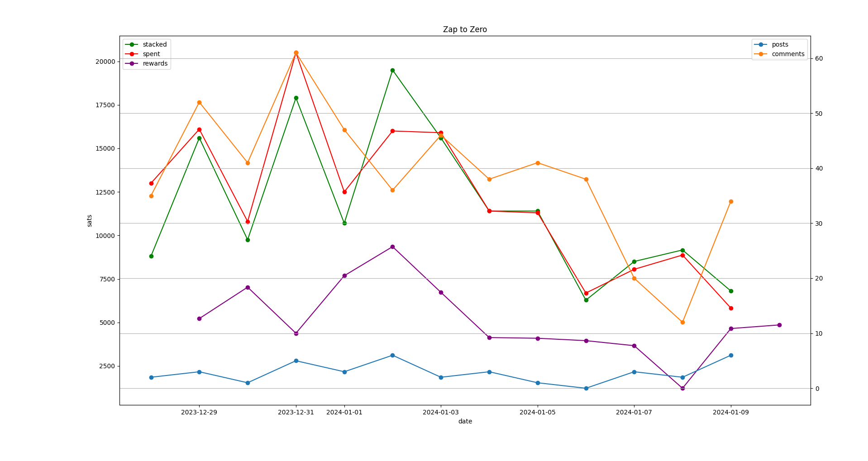The image size is (868, 461).
Task: Click the leftmost red spent data point
Action: coord(151,183)
